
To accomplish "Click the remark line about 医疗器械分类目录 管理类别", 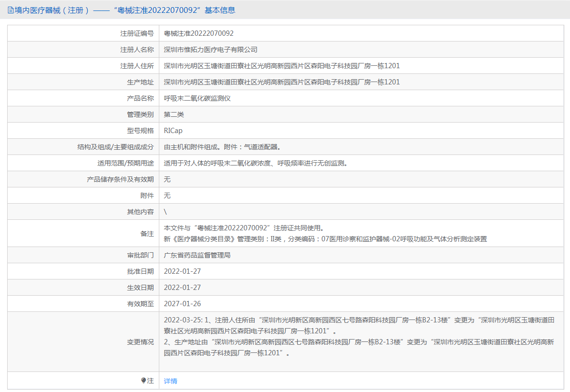I will (325, 239).
